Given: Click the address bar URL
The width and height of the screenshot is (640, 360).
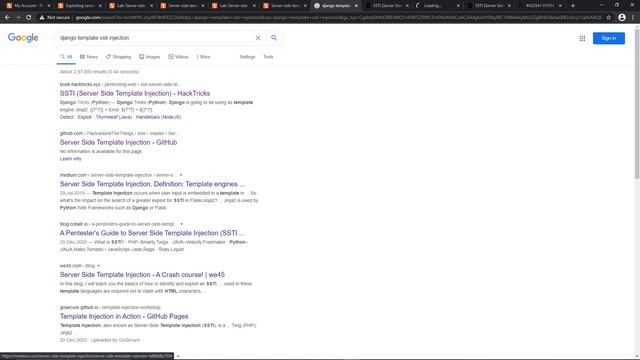Looking at the screenshot, I should coord(339,18).
